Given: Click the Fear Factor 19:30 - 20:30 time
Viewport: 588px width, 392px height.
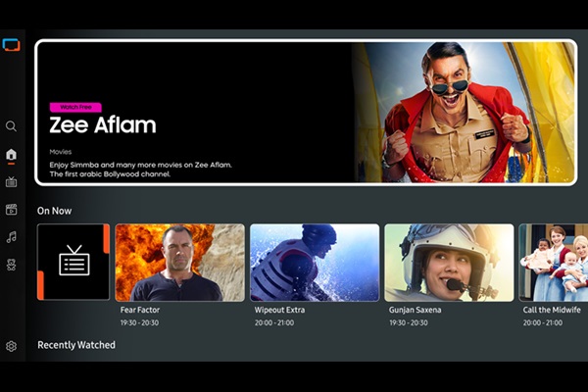Looking at the screenshot, I should click(x=139, y=322).
